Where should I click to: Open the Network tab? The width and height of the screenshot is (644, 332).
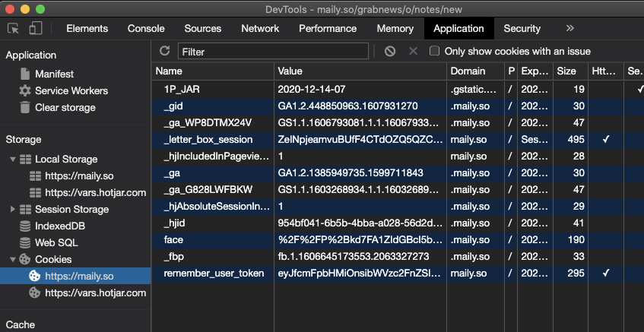[x=260, y=28]
